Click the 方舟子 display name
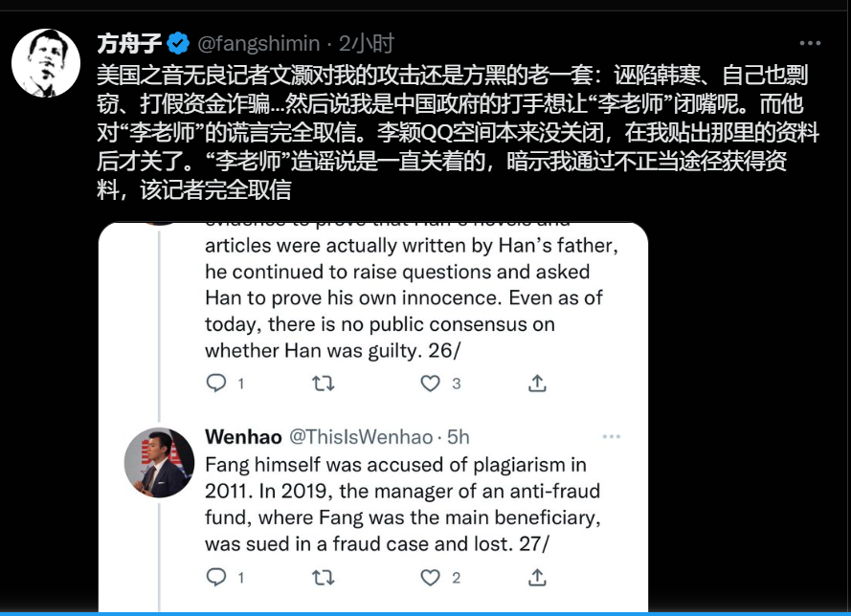The height and width of the screenshot is (616, 851). click(x=130, y=43)
